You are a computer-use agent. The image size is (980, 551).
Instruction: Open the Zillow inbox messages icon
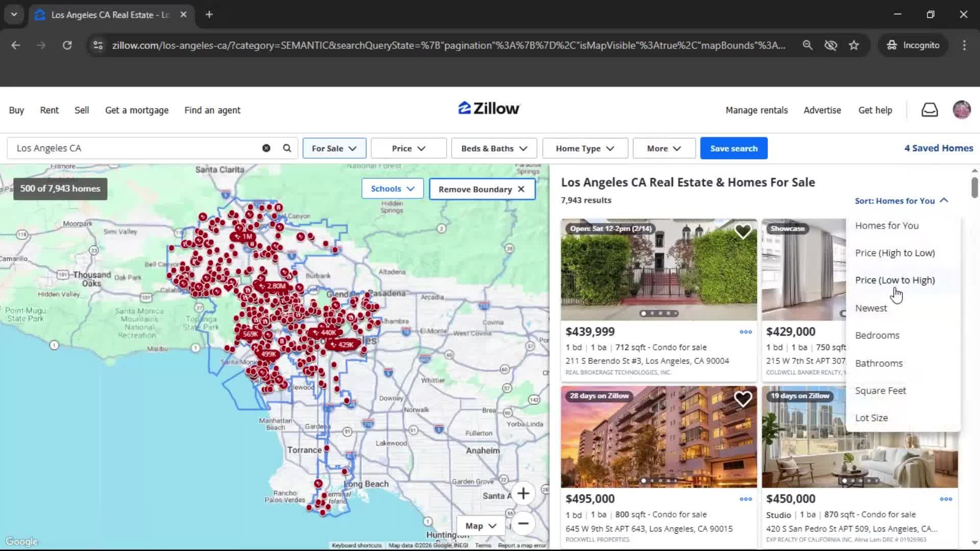pyautogui.click(x=929, y=110)
